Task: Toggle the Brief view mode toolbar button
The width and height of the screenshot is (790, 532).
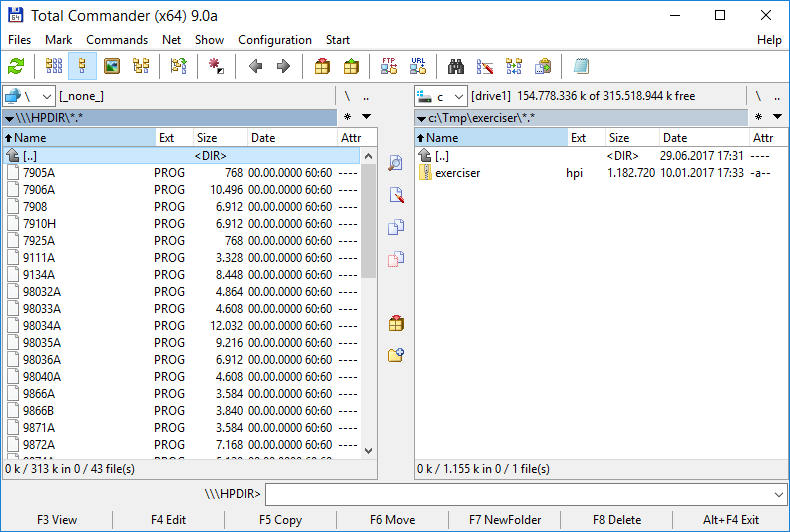Action: 53,66
